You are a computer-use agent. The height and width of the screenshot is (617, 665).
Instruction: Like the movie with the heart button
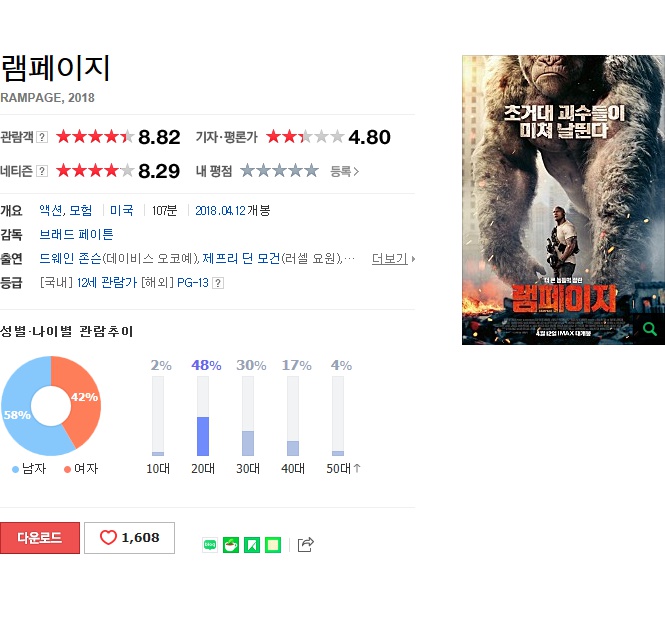click(129, 538)
